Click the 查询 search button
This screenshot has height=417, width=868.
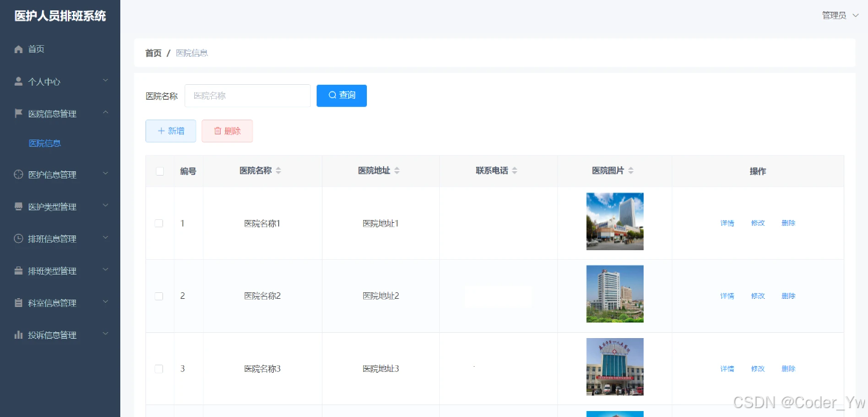[342, 95]
